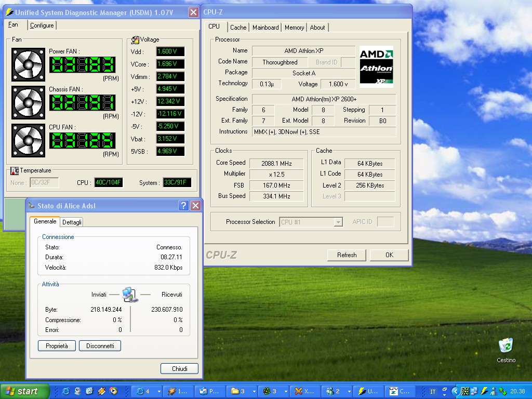Click the help question mark in Alice Adsl dialog

click(x=183, y=205)
